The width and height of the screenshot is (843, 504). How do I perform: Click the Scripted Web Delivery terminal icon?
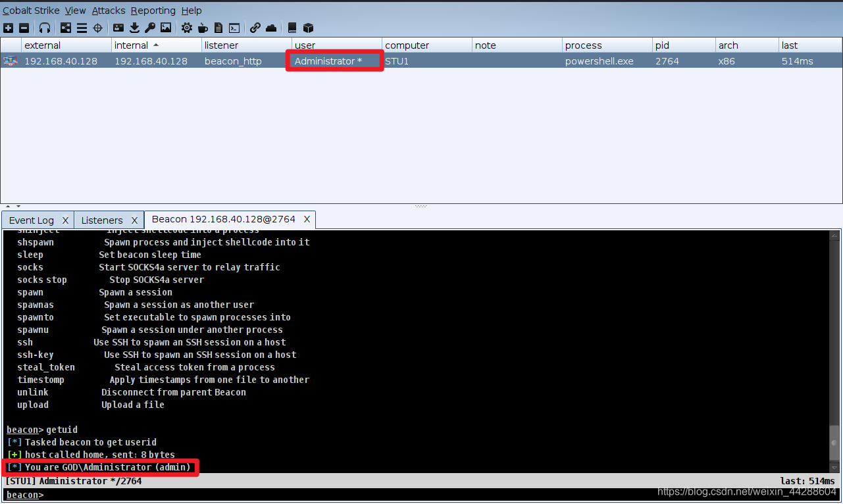coord(234,28)
